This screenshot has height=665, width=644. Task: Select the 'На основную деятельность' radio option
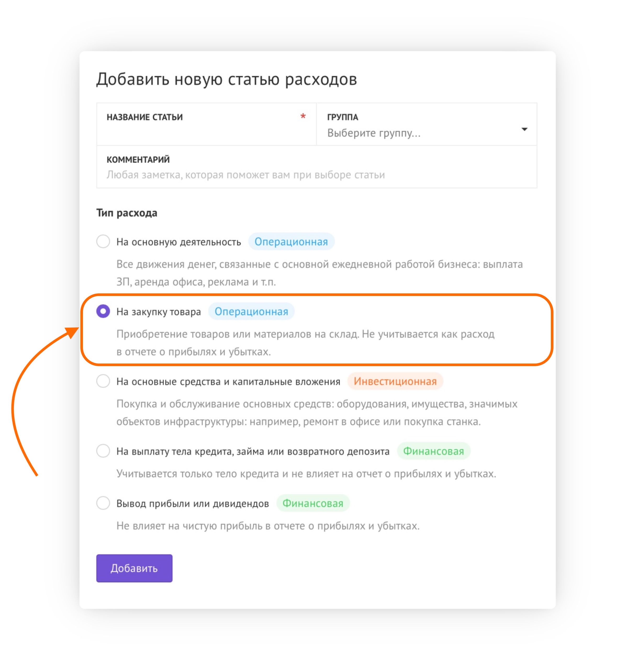103,242
